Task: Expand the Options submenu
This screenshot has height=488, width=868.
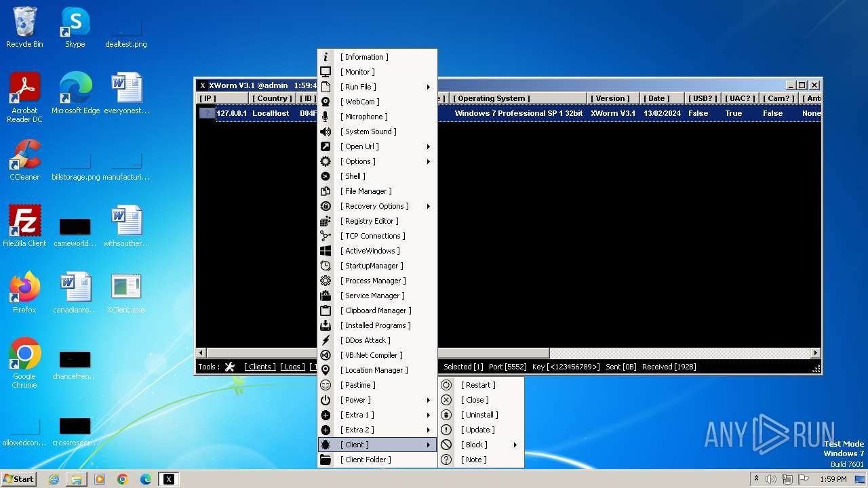Action: click(429, 161)
